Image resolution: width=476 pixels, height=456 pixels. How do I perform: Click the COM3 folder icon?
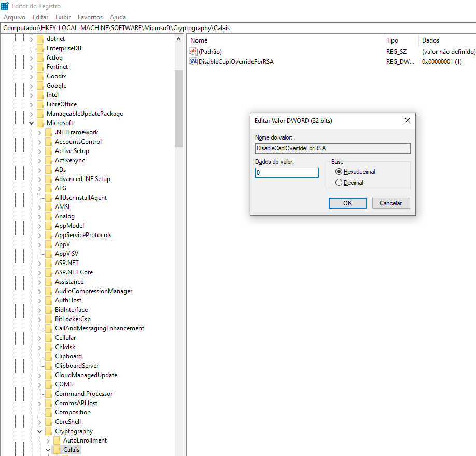pyautogui.click(x=48, y=384)
